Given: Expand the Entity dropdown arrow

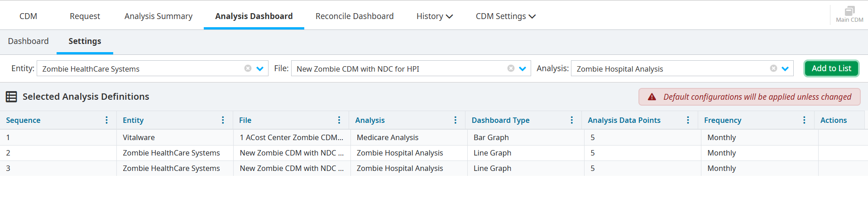Looking at the screenshot, I should (260, 69).
